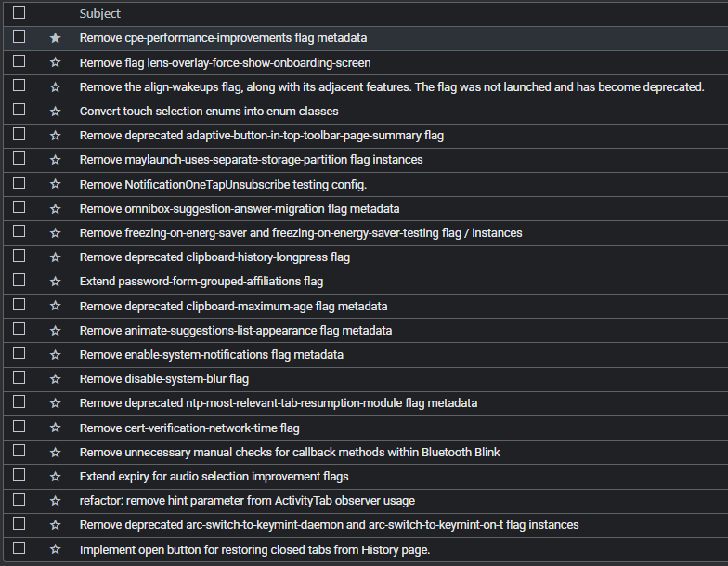Image resolution: width=728 pixels, height=566 pixels.
Task: Open Remove animate-suggestions-list-appearance flag metadata
Action: pyautogui.click(x=236, y=331)
